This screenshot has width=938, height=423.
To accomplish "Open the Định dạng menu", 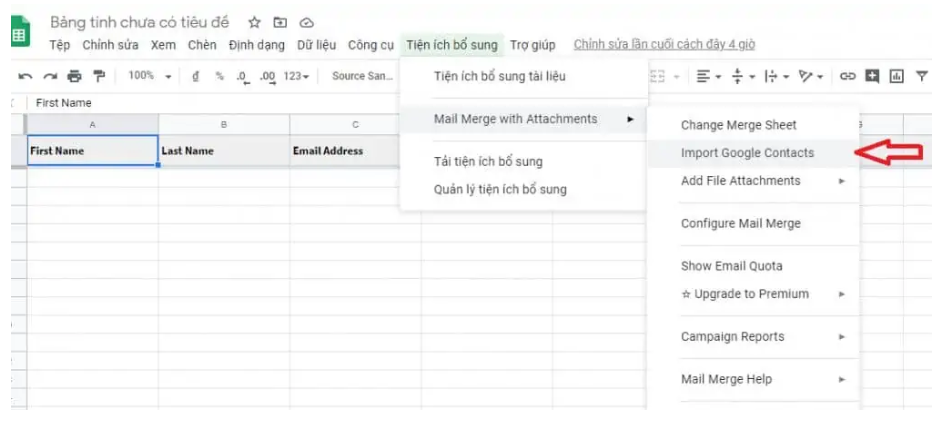I will tap(256, 45).
